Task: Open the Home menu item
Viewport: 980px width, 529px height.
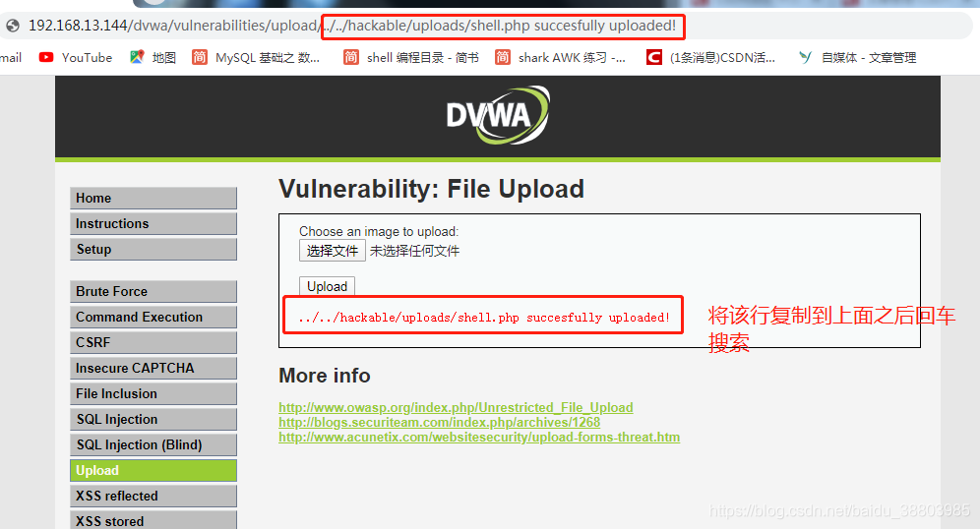Action: click(x=153, y=198)
